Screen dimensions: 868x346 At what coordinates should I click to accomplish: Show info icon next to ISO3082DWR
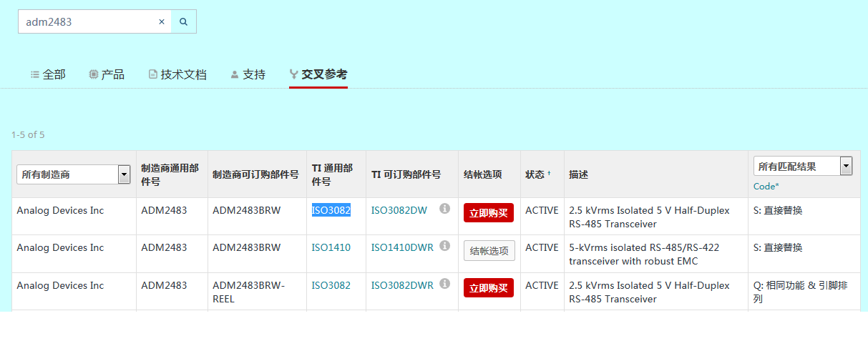point(444,284)
